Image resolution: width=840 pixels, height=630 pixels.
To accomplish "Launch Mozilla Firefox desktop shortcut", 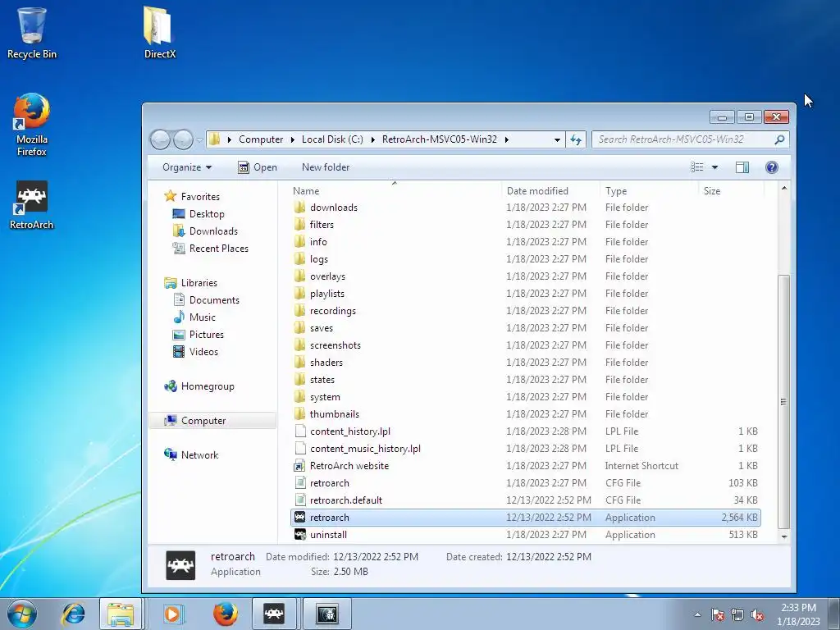I will [32, 125].
